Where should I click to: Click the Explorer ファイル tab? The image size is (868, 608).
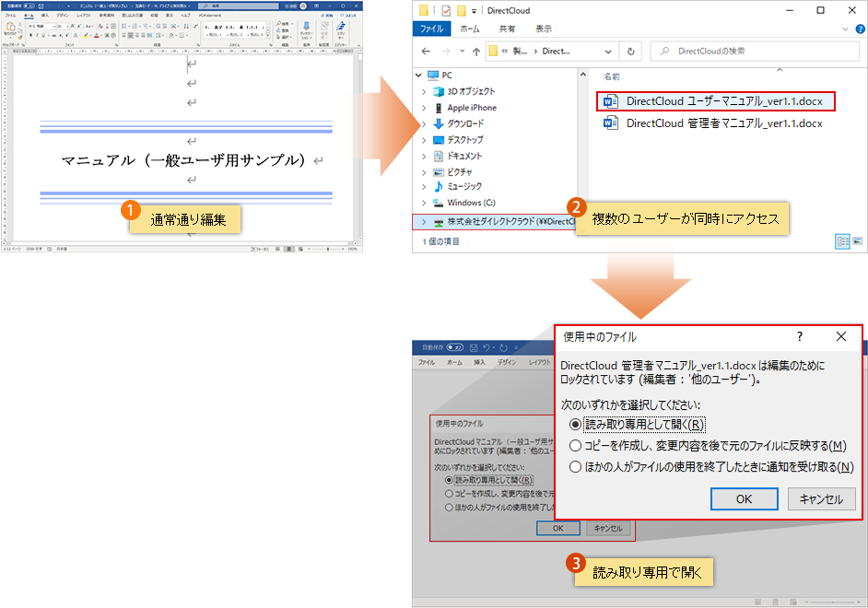[x=431, y=29]
